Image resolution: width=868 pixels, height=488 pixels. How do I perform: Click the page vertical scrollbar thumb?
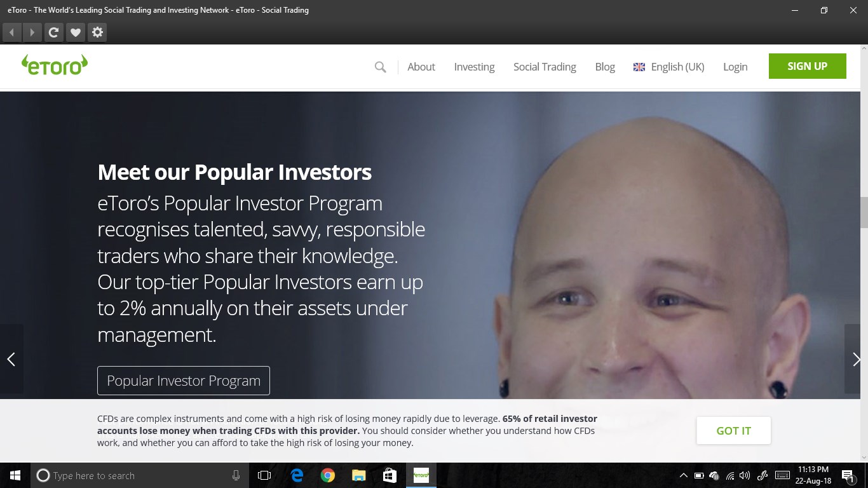[864, 212]
